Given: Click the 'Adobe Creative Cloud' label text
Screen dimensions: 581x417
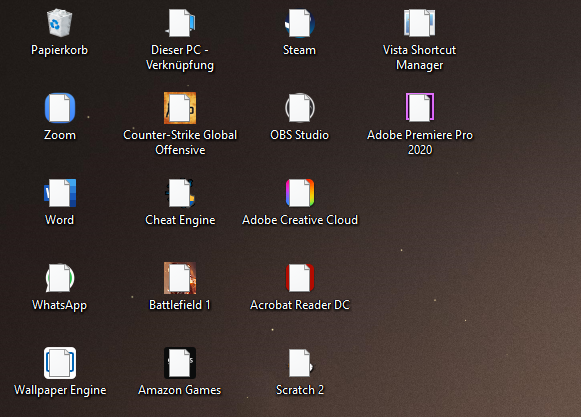Looking at the screenshot, I should (x=300, y=220).
